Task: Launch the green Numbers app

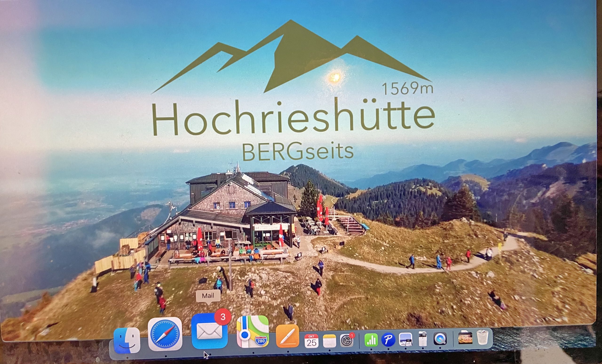Action: click(x=371, y=340)
